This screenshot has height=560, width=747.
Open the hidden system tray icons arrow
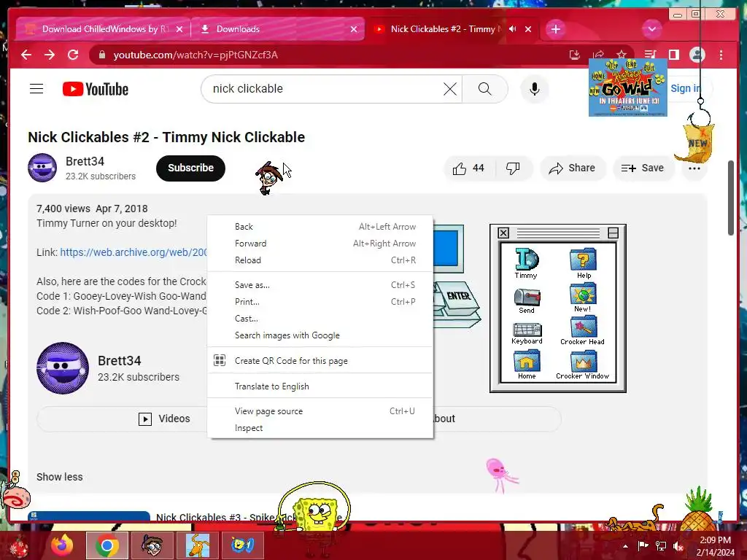[625, 546]
